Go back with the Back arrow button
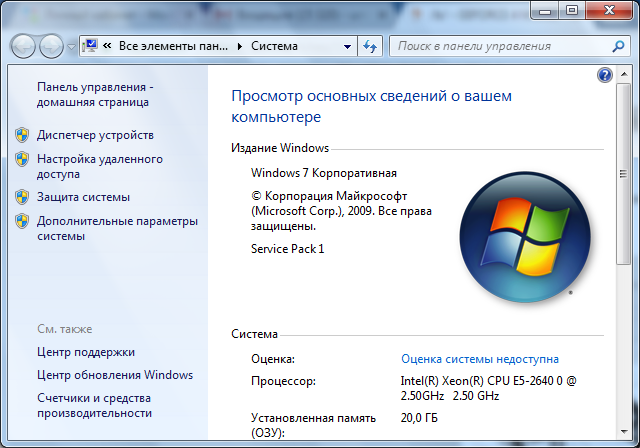640x448 pixels. (x=23, y=46)
